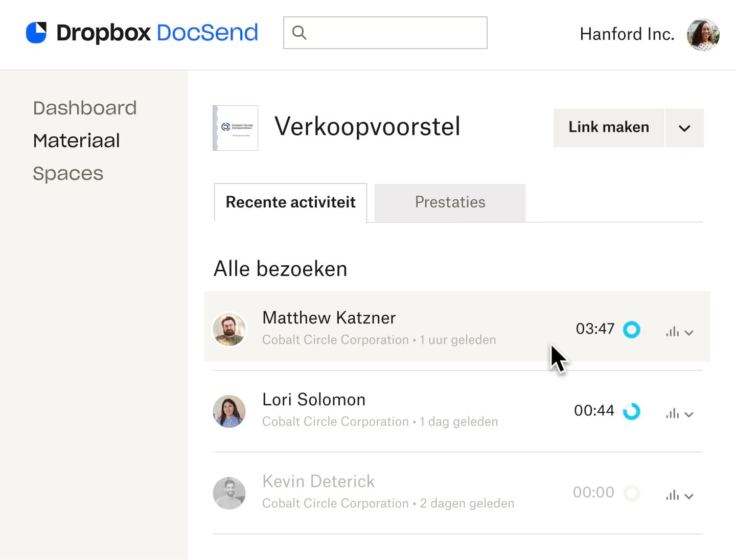Open the Hanford Inc. profile avatar
736x560 pixels.
[x=703, y=35]
